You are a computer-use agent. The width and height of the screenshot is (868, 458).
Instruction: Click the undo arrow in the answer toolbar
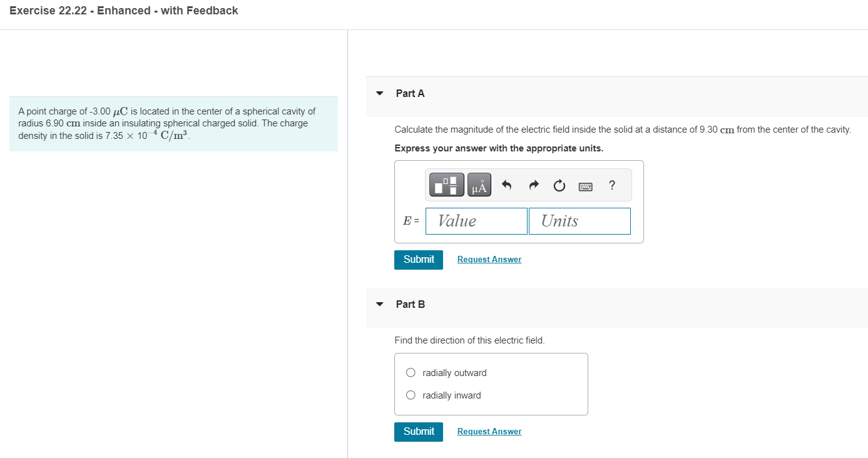click(x=506, y=185)
